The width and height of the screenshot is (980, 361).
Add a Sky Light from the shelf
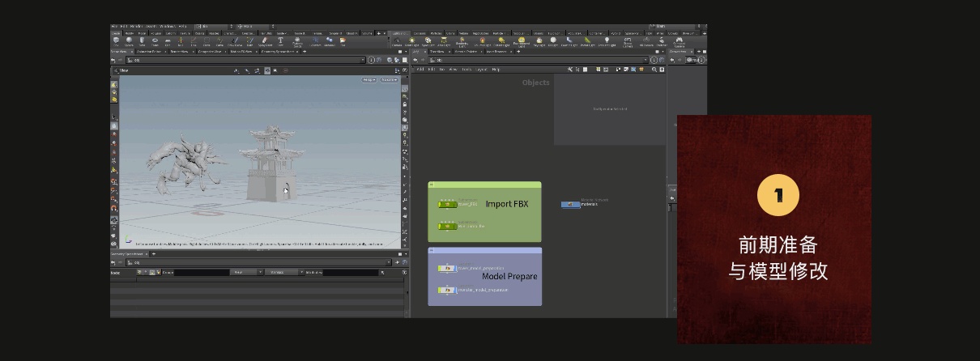[x=539, y=41]
